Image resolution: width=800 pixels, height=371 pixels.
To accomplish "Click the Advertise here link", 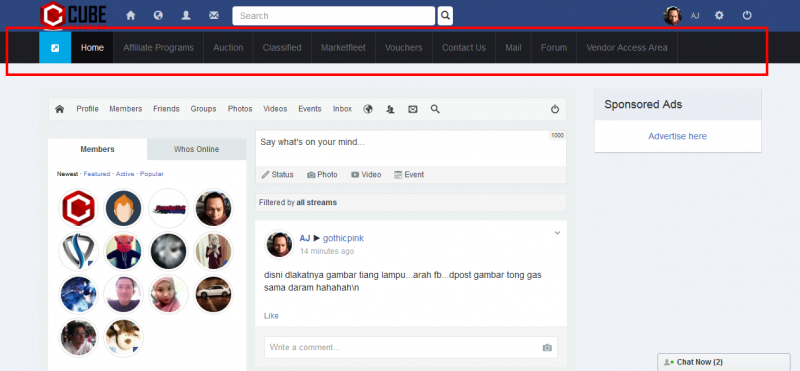I will pyautogui.click(x=678, y=136).
